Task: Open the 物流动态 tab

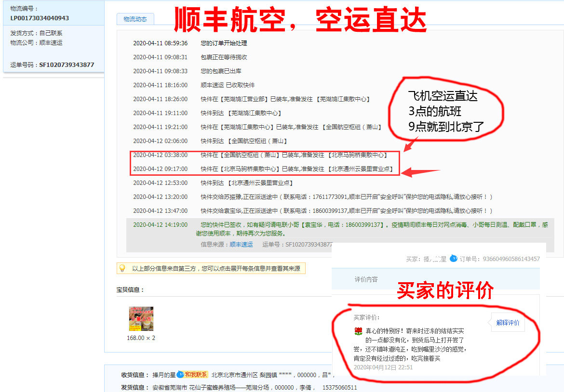Action: pos(135,19)
